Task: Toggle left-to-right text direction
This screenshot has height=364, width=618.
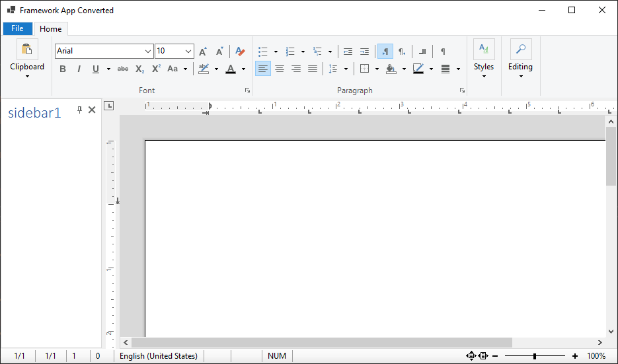Action: tap(385, 52)
